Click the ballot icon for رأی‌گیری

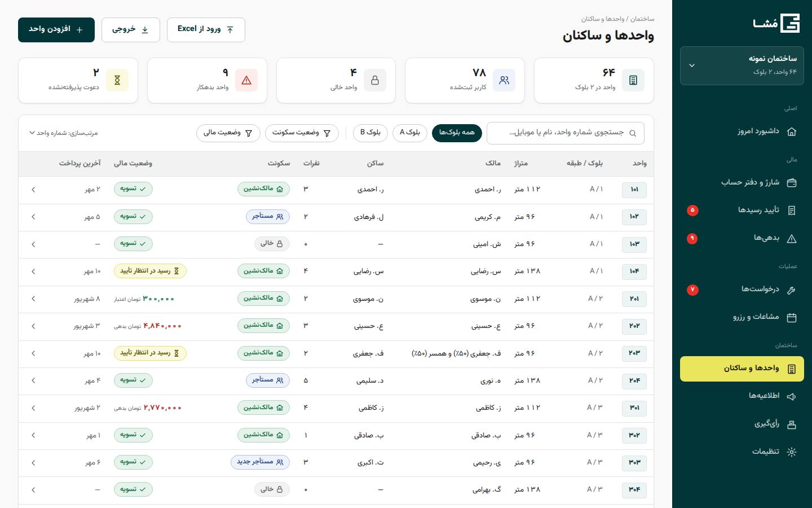tap(792, 424)
